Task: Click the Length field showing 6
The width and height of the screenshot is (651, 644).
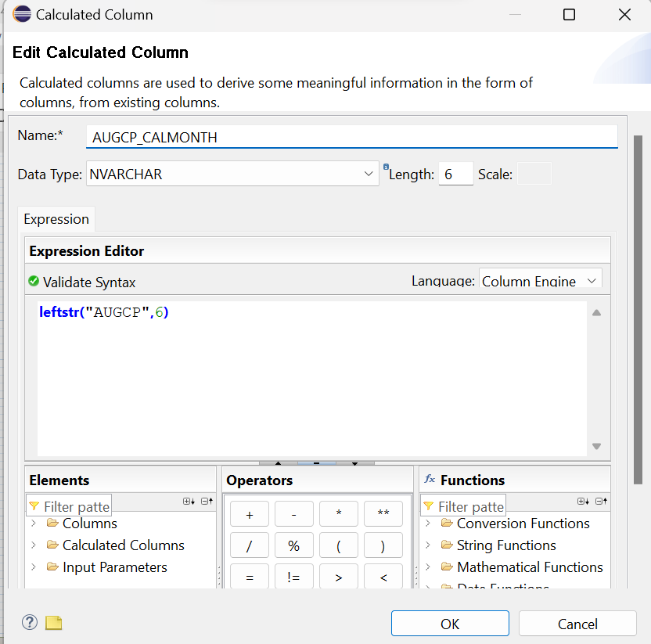Action: [x=455, y=174]
